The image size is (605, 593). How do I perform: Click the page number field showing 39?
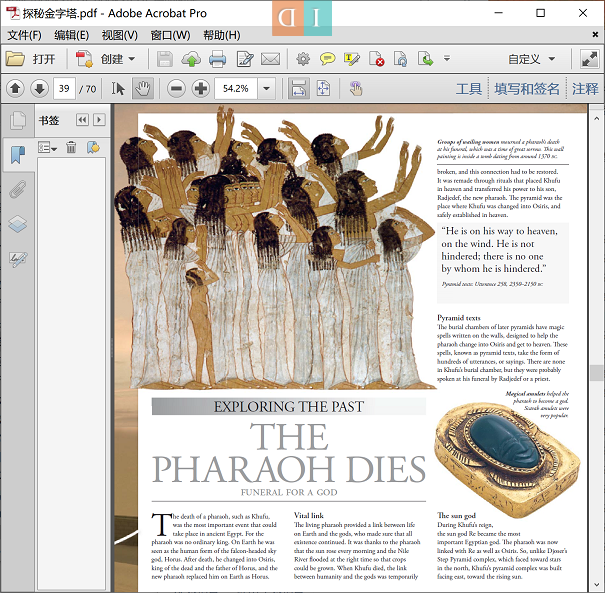[64, 89]
